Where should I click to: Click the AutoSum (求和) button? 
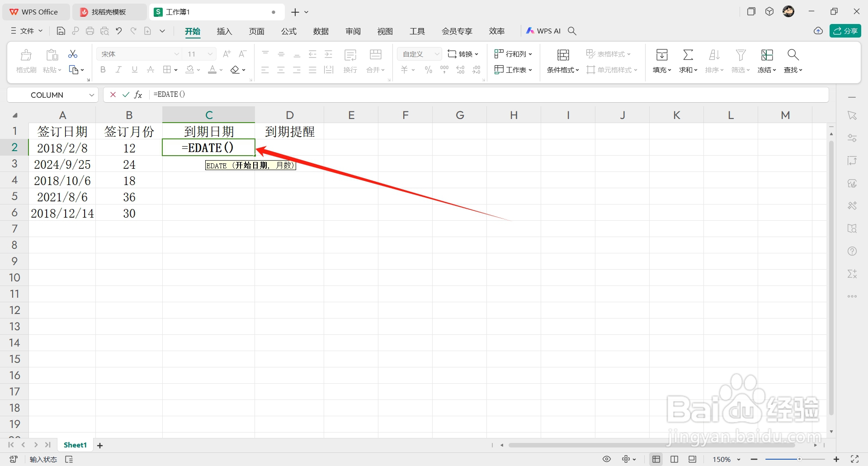click(688, 61)
